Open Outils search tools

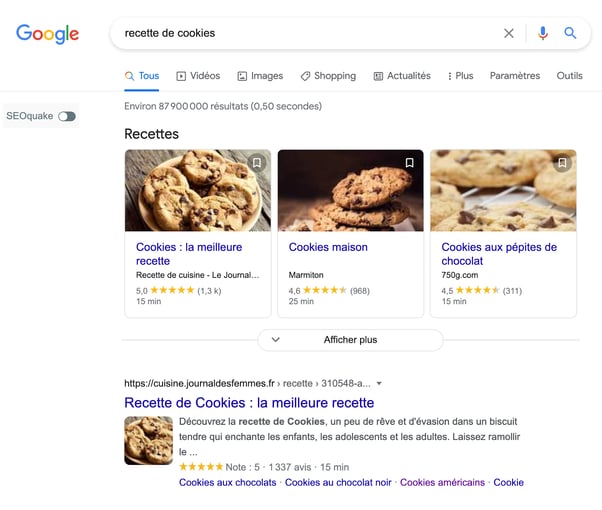[x=569, y=76]
